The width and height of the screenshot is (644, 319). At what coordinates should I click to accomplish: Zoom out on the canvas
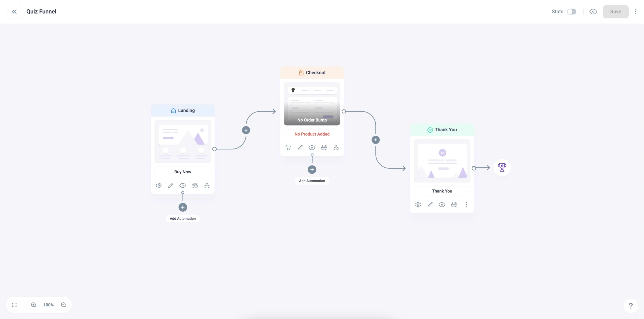tap(64, 305)
